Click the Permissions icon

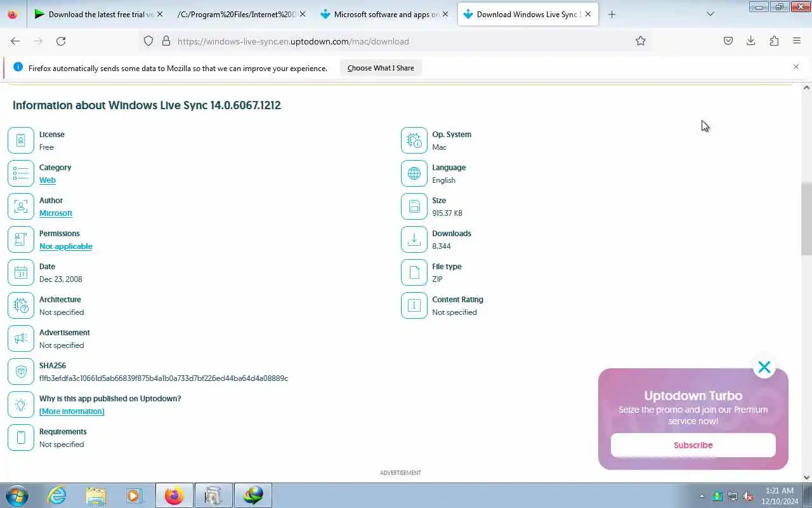point(21,239)
